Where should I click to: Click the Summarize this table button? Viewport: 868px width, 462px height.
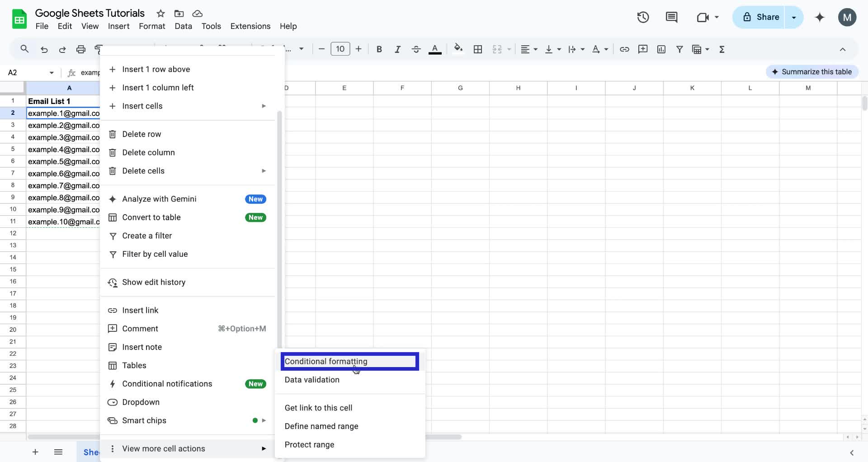coord(811,71)
